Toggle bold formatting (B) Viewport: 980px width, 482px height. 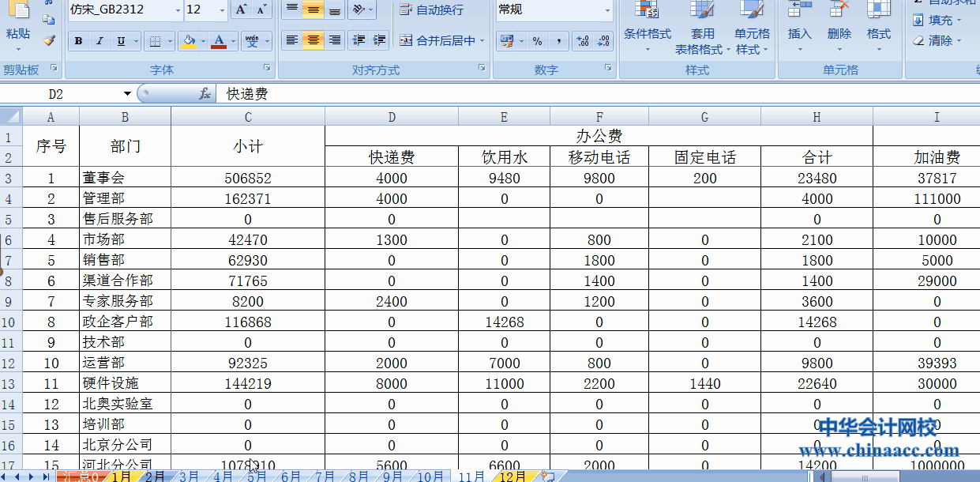tap(78, 41)
